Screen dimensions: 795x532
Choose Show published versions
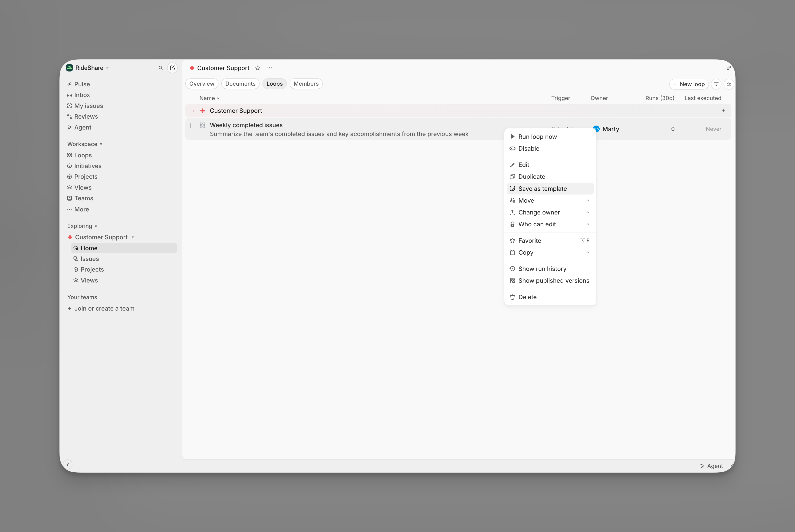pos(550,281)
